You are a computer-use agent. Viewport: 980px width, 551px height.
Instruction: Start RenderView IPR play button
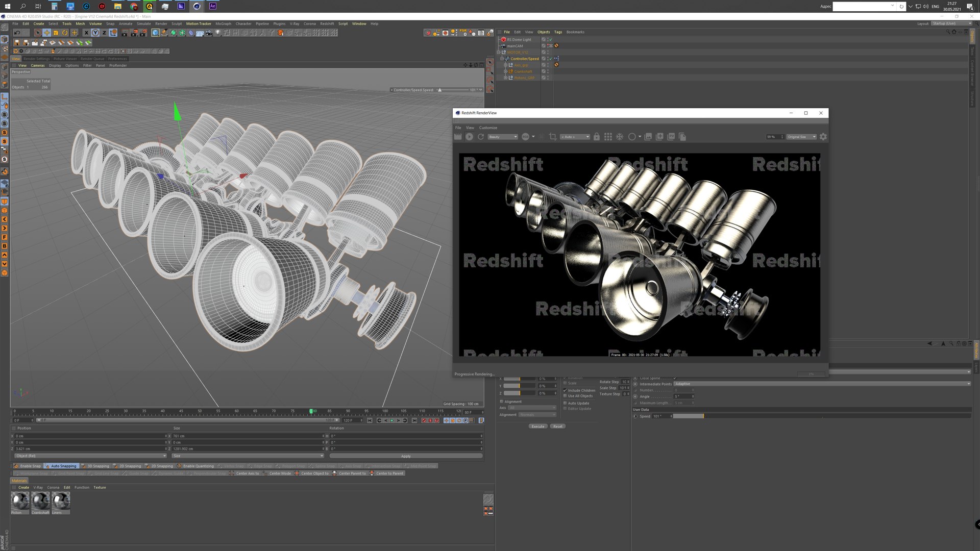click(469, 137)
